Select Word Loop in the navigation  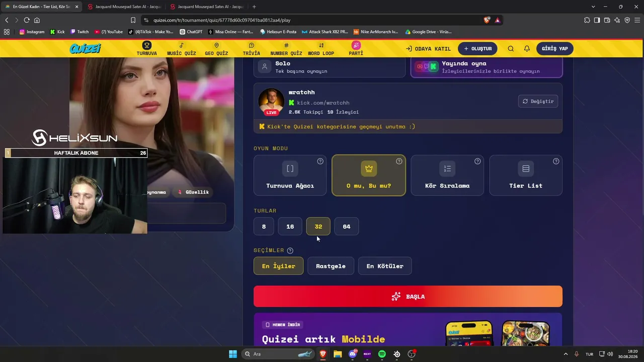(321, 49)
